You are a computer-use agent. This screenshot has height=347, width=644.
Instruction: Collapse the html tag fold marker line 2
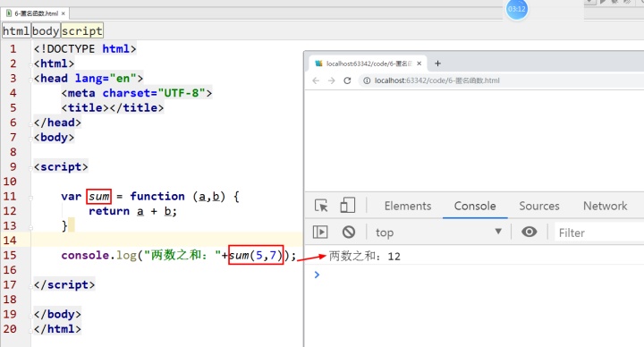pos(30,64)
